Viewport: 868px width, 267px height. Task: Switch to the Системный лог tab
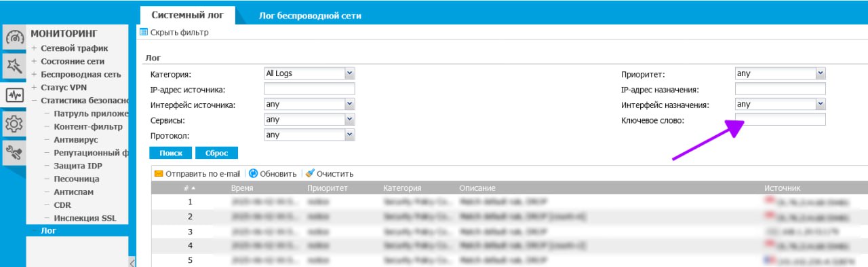pyautogui.click(x=187, y=15)
